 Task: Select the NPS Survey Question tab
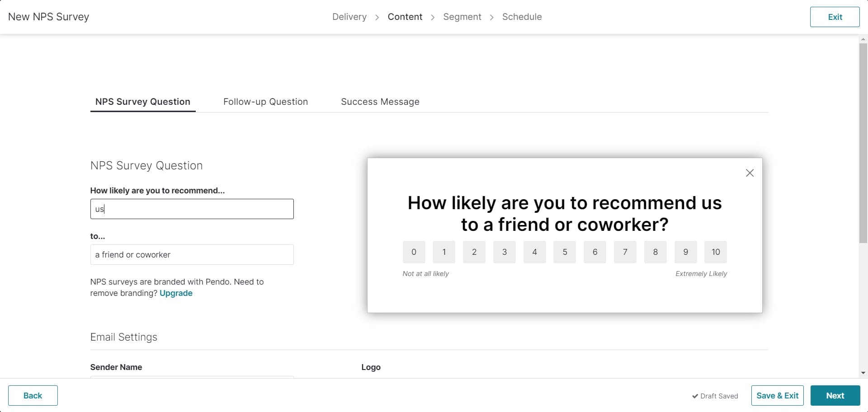(142, 102)
